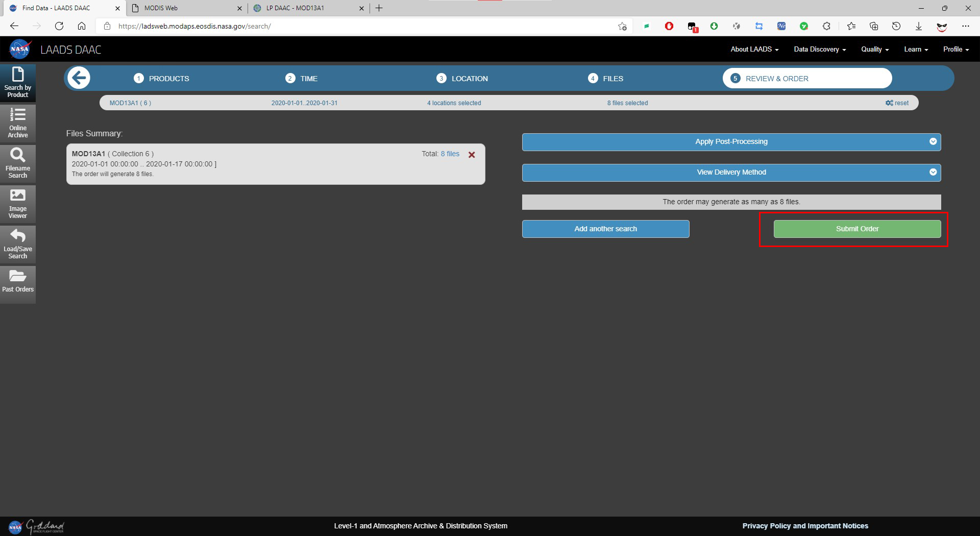
Task: Go to step 2 TIME
Action: pos(301,79)
